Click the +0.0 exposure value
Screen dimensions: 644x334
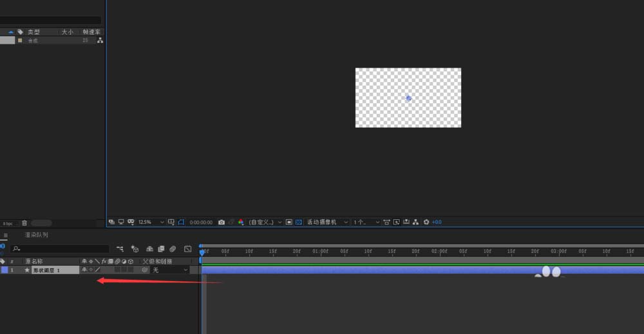pyautogui.click(x=437, y=222)
